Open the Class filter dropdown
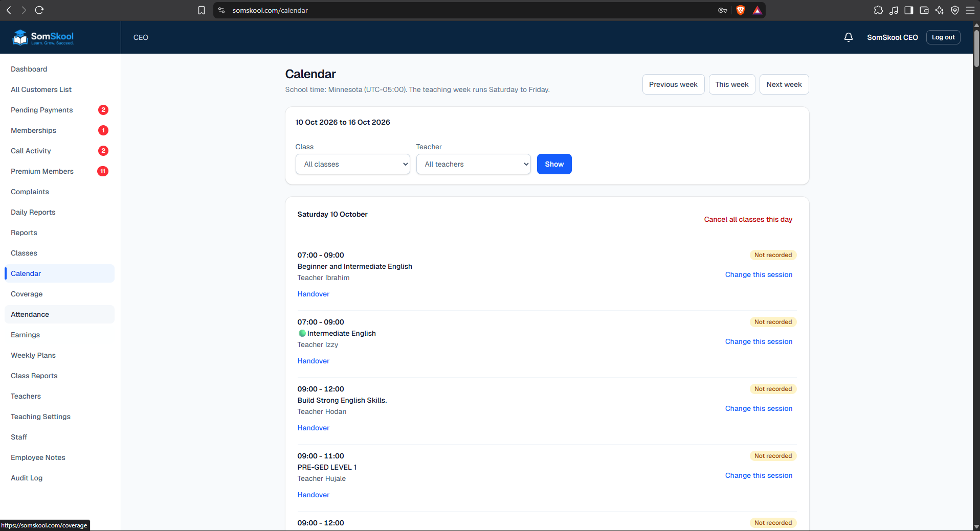The height and width of the screenshot is (531, 980). [x=353, y=164]
